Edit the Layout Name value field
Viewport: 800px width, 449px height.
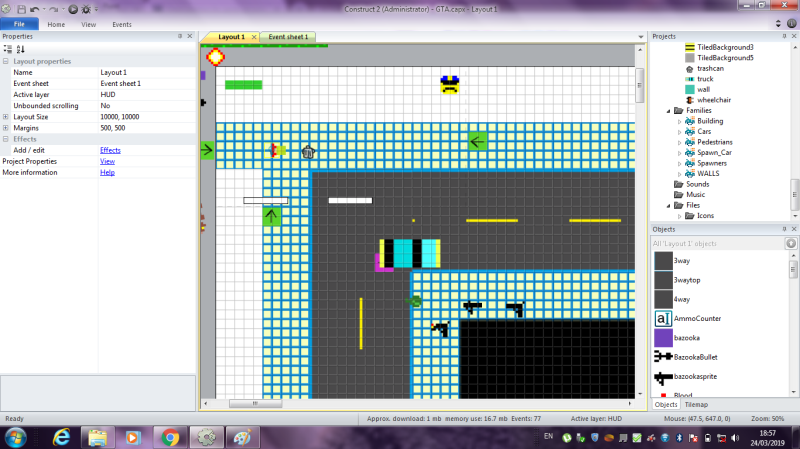point(147,72)
